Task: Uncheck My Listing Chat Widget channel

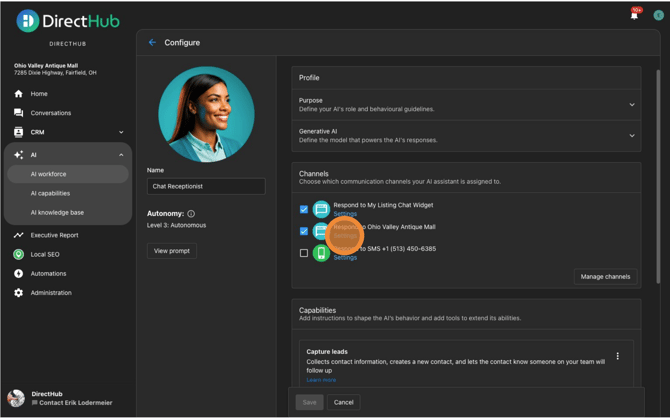Action: [x=304, y=209]
